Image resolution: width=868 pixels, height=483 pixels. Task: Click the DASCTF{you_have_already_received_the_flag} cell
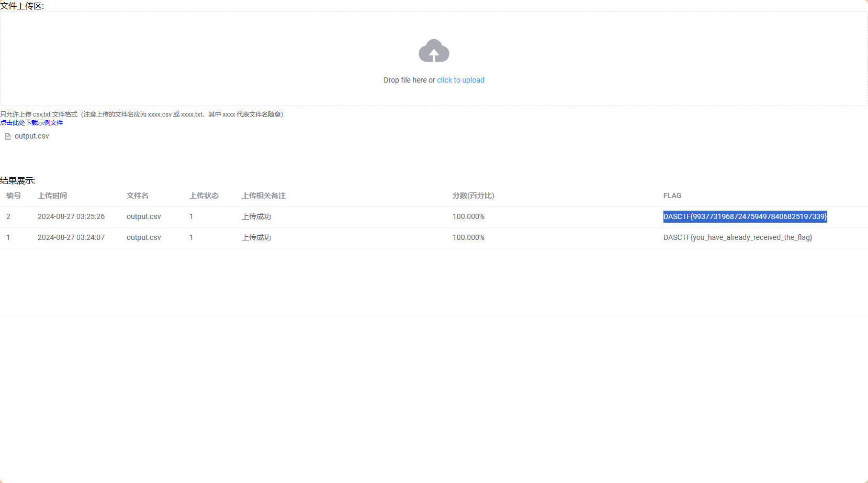[x=738, y=237]
